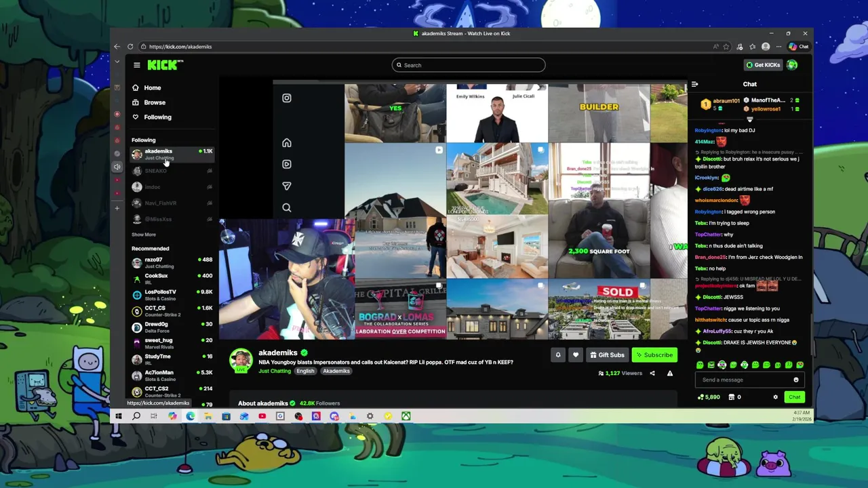Viewport: 868px width, 488px height.
Task: Click the Get KICKs button
Action: pos(763,65)
